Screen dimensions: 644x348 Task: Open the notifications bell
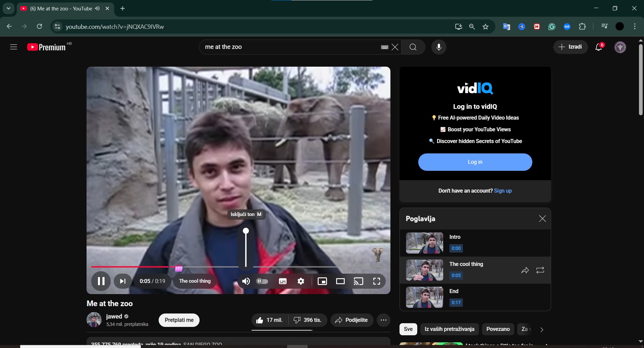click(598, 47)
